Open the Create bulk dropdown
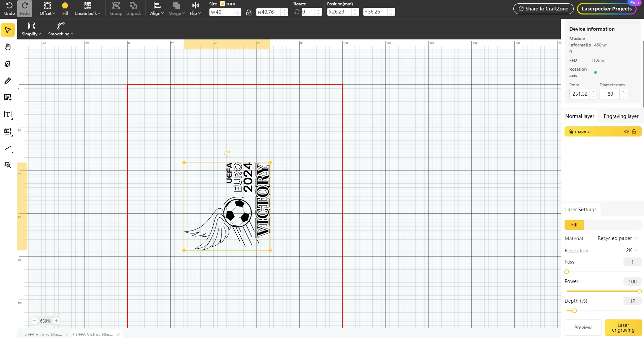The width and height of the screenshot is (644, 338). tap(88, 9)
